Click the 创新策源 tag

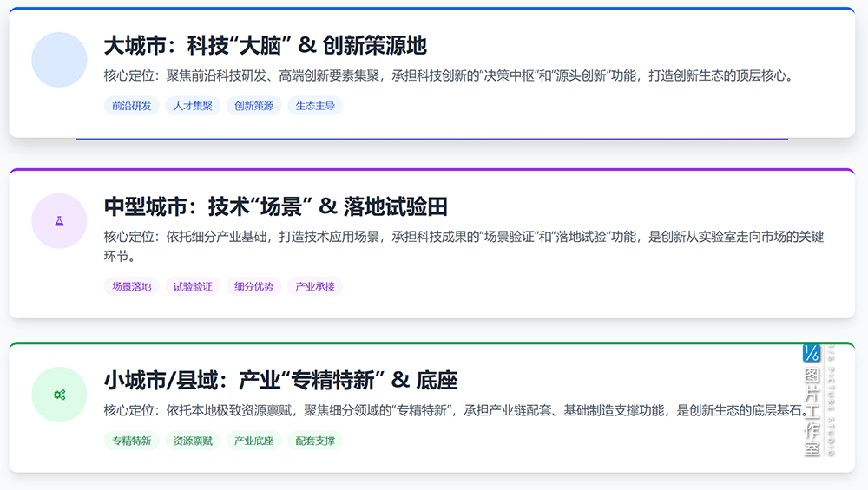point(253,106)
